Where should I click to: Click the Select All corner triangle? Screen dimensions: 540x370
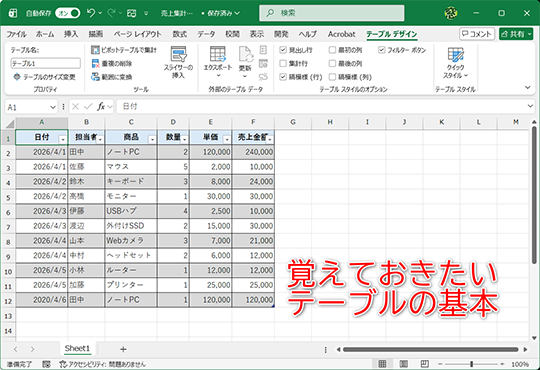(10, 123)
